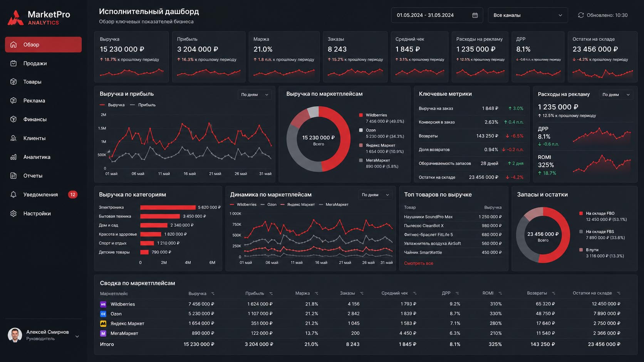The height and width of the screenshot is (362, 644).
Task: Click the Бытовая техника category bar
Action: (x=160, y=216)
